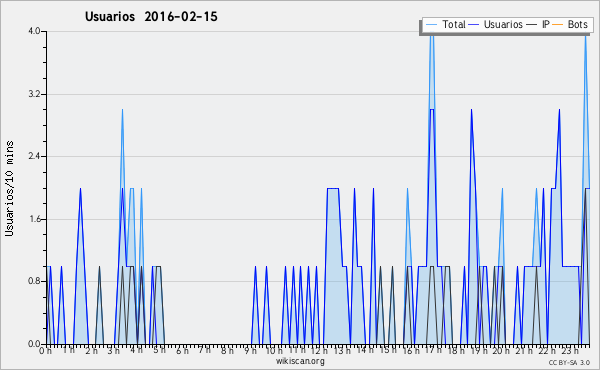The image size is (600, 370).
Task: Click the 'CC BY-SA 3.0' license text
Action: [569, 363]
